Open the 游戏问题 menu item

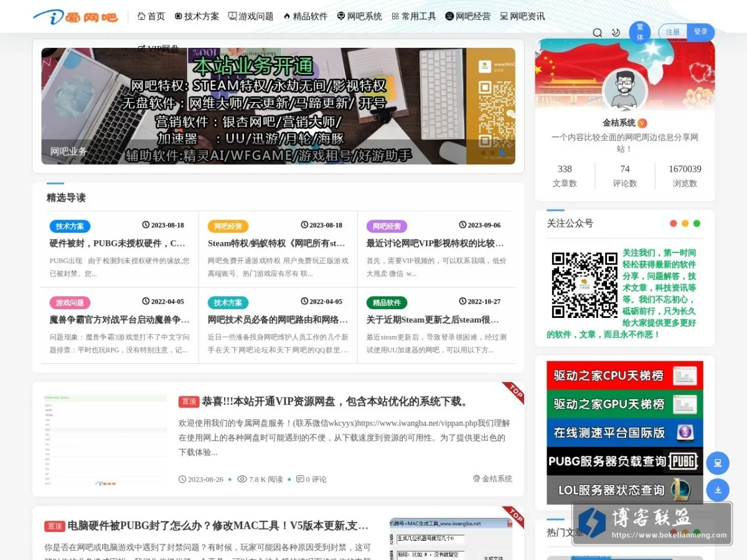pyautogui.click(x=251, y=16)
